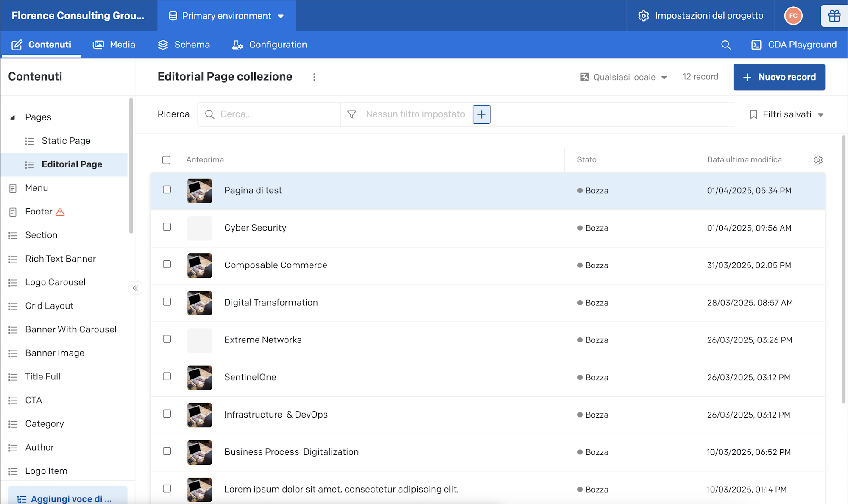848x504 pixels.
Task: Open the Lorem ipsum dolor sit amet record
Action: pos(488,487)
